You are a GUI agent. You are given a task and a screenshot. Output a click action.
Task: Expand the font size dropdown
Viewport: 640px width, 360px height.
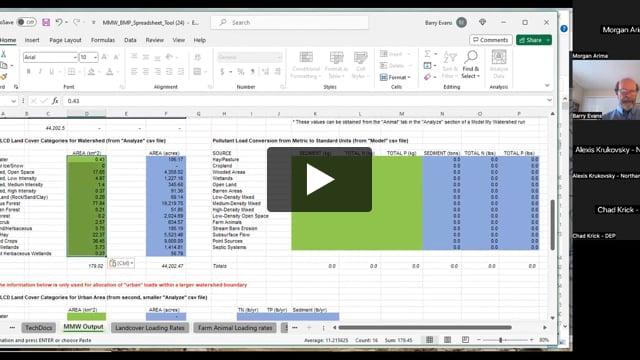[95, 58]
